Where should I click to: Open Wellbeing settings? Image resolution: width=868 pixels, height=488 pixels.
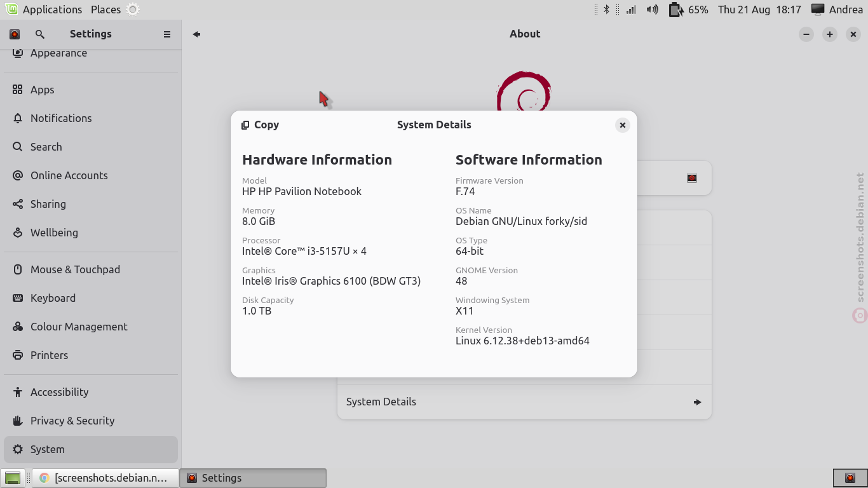91,233
